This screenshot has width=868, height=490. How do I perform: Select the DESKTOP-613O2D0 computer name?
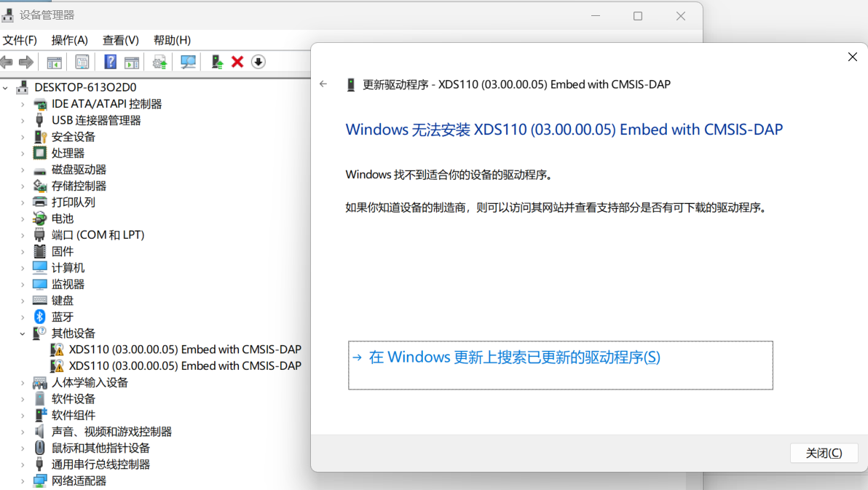click(x=85, y=87)
